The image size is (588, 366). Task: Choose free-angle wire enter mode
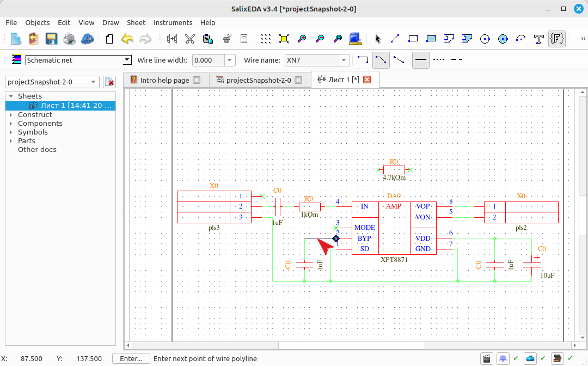[x=399, y=59]
